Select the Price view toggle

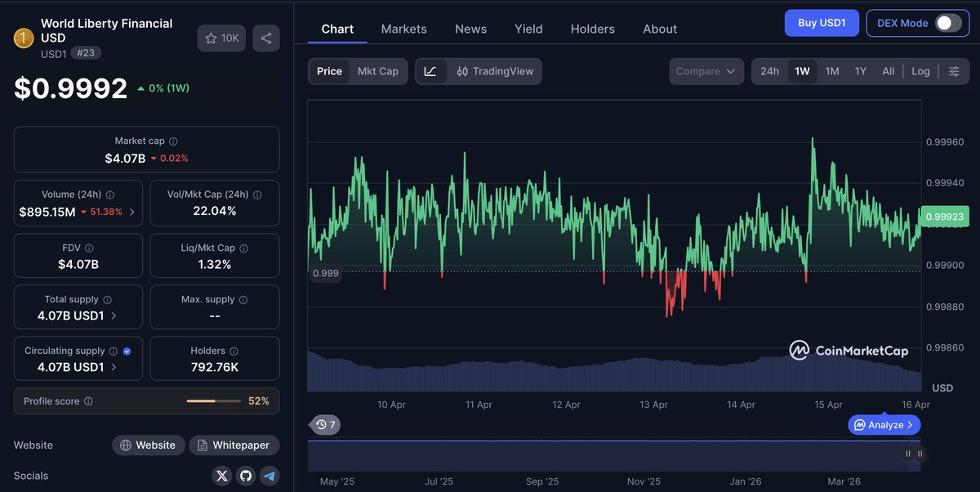[329, 71]
